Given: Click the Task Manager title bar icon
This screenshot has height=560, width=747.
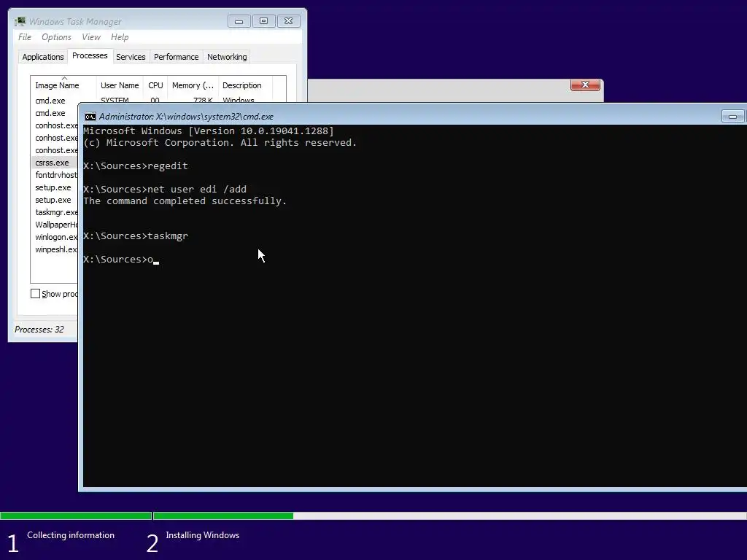Looking at the screenshot, I should pos(20,21).
